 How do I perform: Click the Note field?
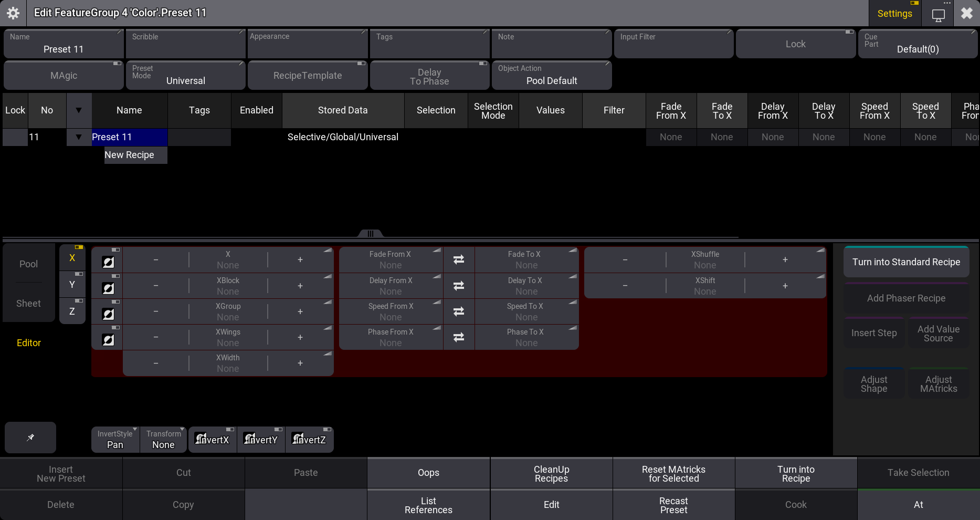coord(552,44)
